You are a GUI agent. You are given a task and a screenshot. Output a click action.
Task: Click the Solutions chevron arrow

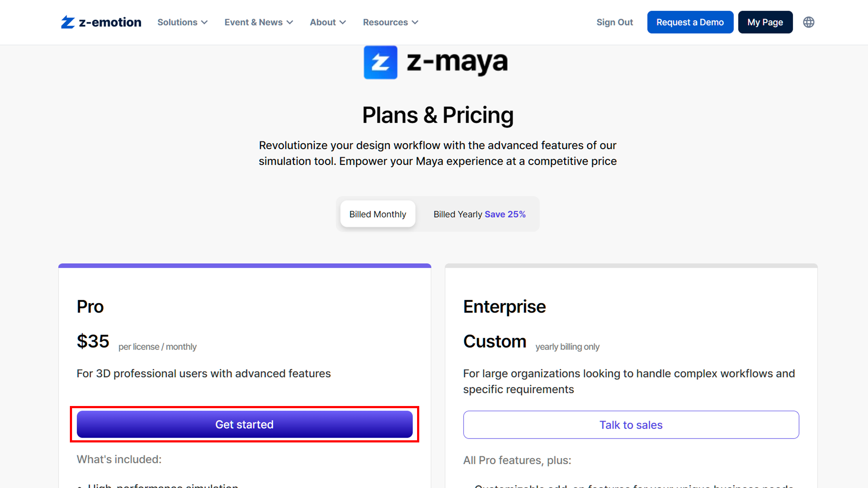(204, 23)
